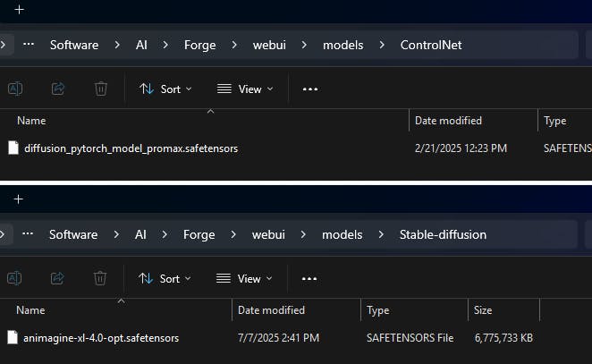Screen dimensions: 592x364
Task: Click the share icon in ControlNet window
Action: 58,89
